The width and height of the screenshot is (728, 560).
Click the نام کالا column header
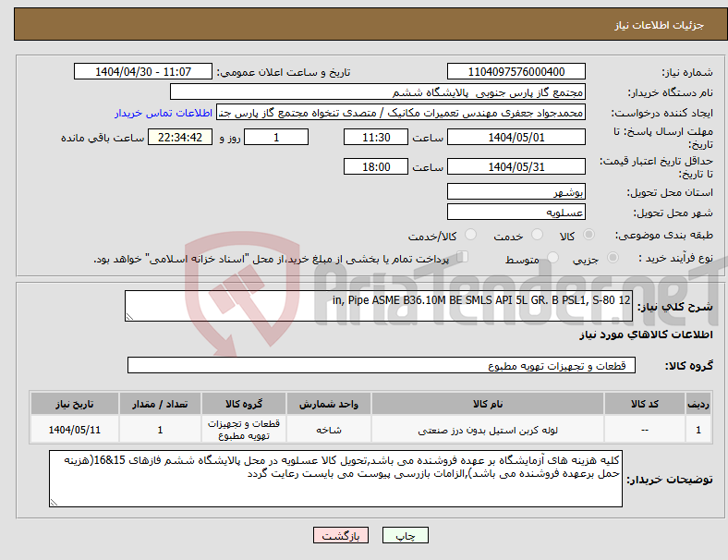click(x=488, y=404)
